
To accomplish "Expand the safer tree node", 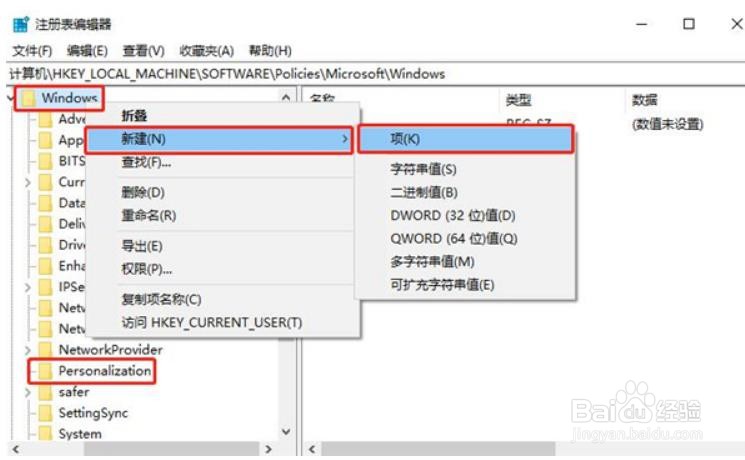I will [28, 392].
